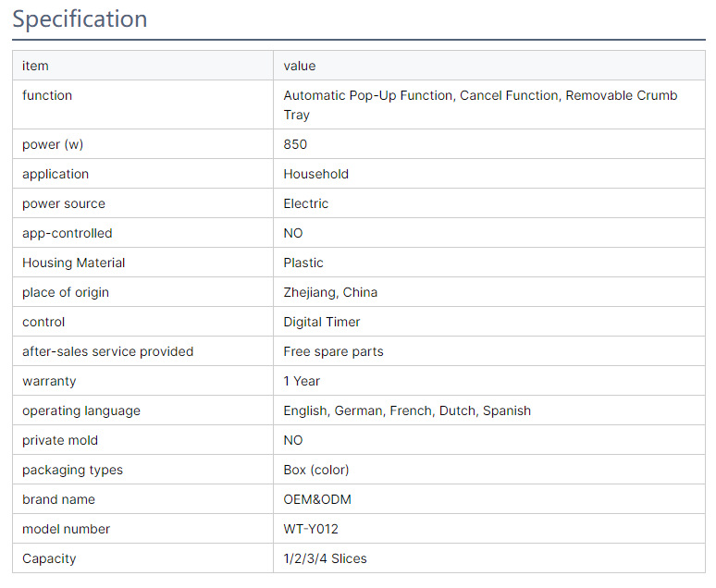
Task: Click the Household value cell
Action: click(316, 174)
